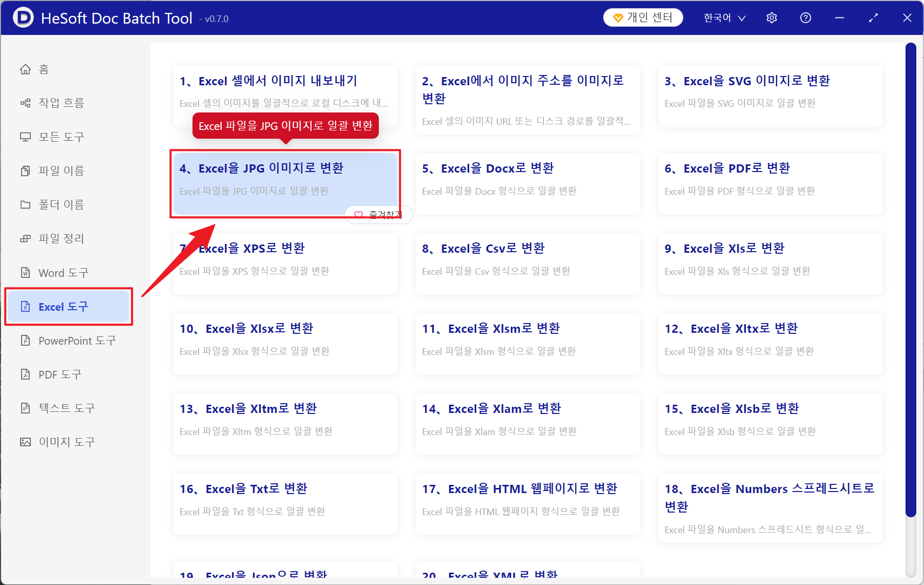Click the file icon beside 파일 이름
The height and width of the screenshot is (585, 924).
(25, 171)
